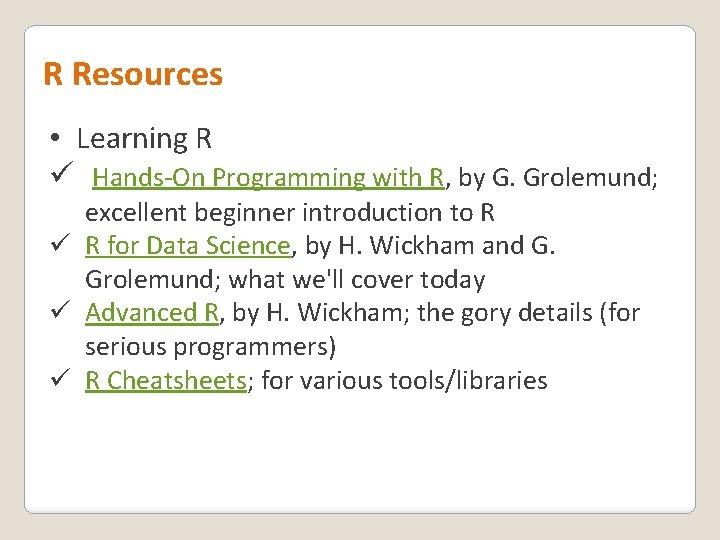720x540 pixels.
Task: Open the R for Data Science link
Action: (x=187, y=246)
